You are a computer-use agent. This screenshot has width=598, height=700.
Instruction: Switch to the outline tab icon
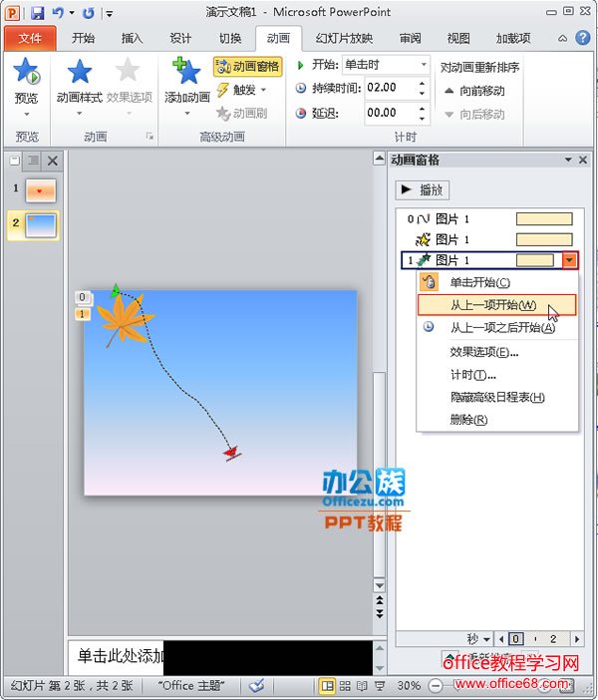tap(33, 160)
